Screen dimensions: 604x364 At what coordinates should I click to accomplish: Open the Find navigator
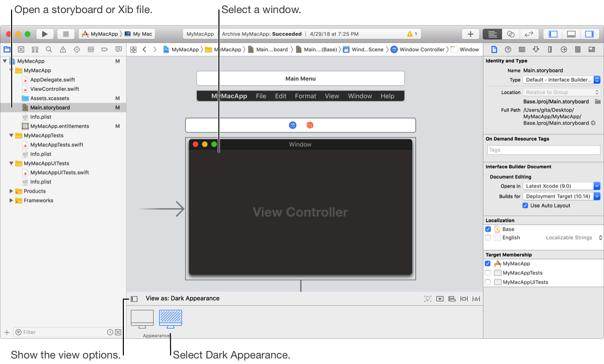pyautogui.click(x=49, y=49)
